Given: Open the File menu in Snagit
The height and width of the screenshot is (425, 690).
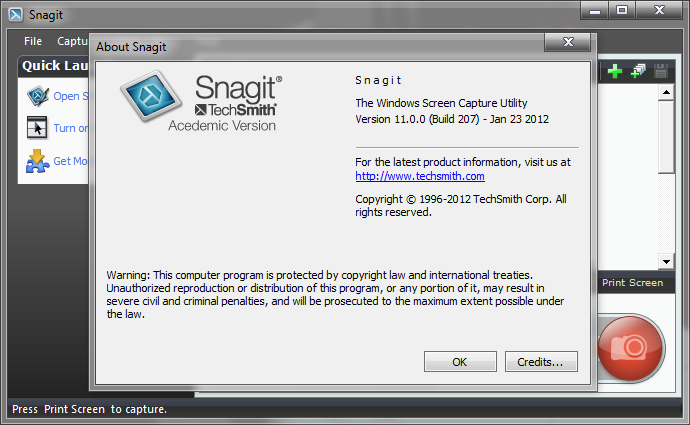Looking at the screenshot, I should click(x=33, y=41).
